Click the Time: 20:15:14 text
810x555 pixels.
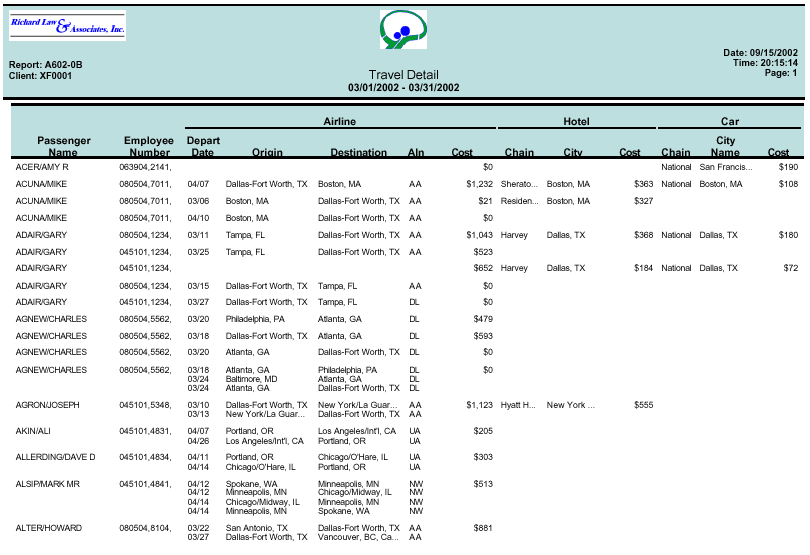765,63
